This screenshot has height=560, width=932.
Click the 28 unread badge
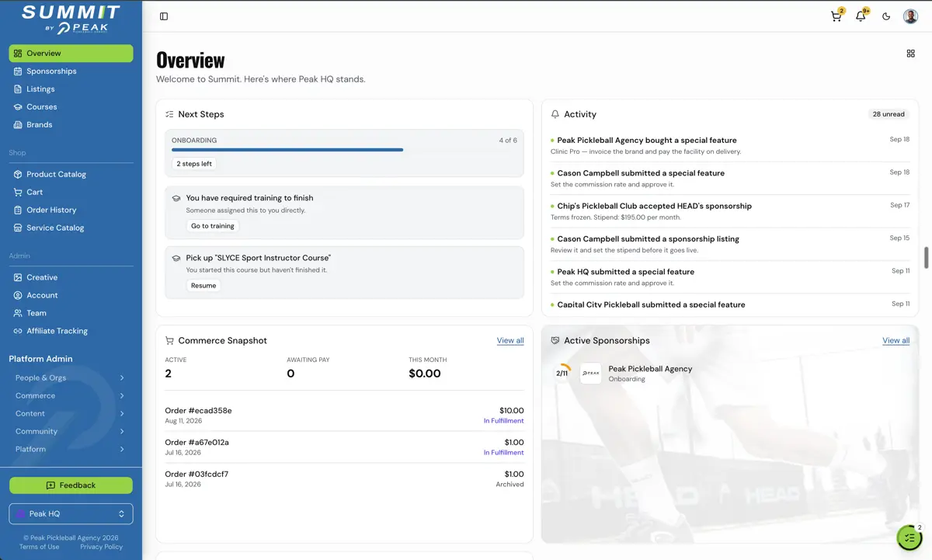(x=889, y=114)
